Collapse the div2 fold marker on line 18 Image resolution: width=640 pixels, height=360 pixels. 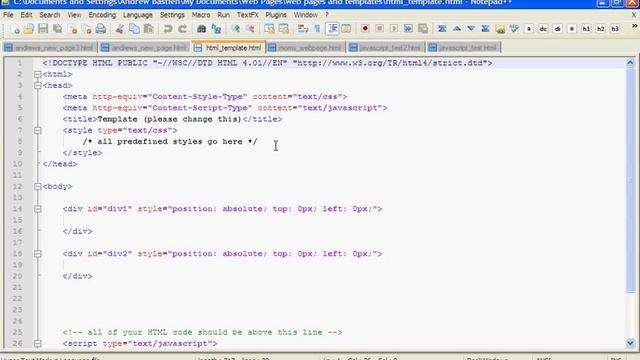(38, 253)
